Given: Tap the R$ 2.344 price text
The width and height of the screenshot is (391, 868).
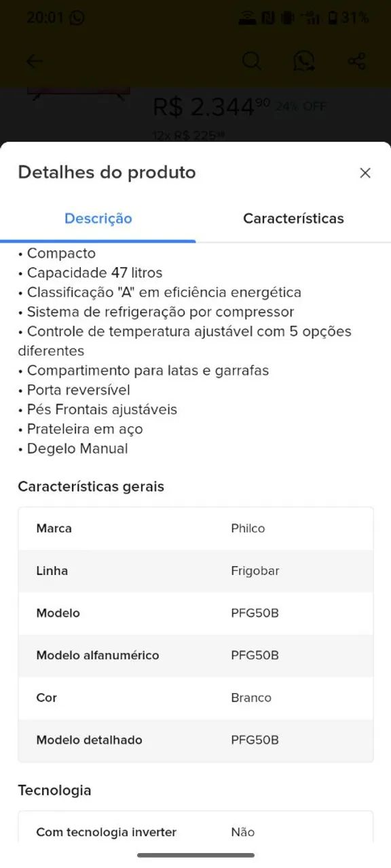Looking at the screenshot, I should tap(212, 106).
